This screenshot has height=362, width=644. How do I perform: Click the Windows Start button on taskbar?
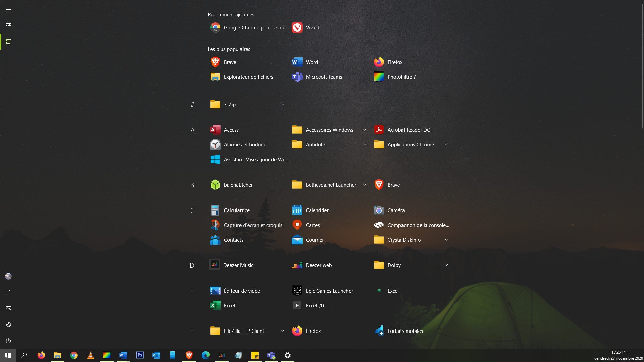8,355
